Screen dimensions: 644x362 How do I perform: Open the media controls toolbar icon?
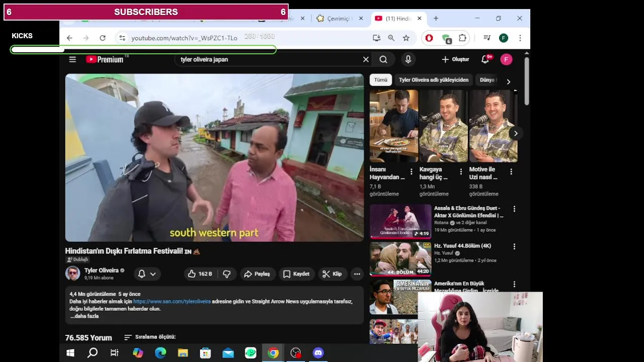(x=487, y=38)
